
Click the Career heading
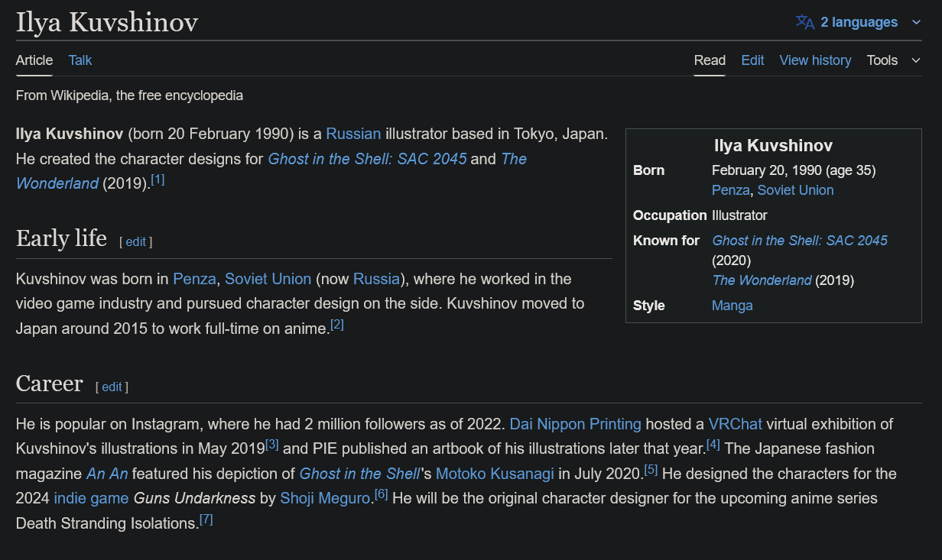[x=49, y=383]
